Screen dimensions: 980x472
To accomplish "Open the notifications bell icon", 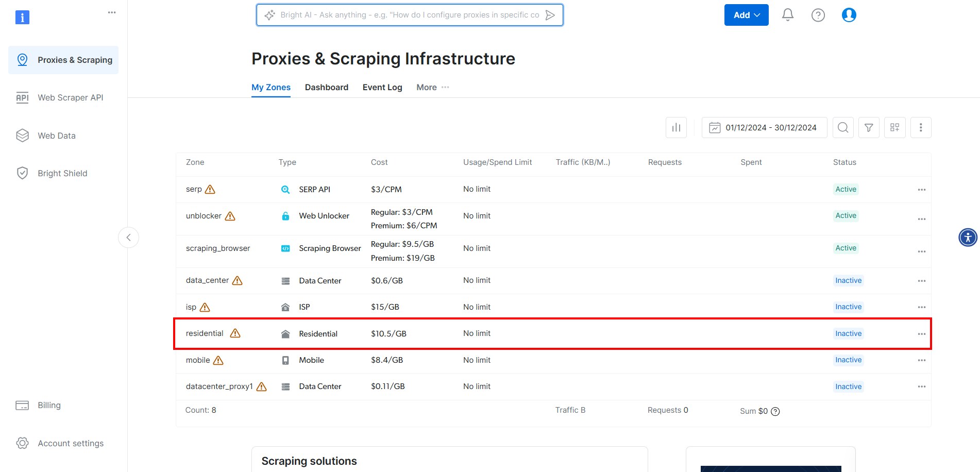I will click(x=787, y=15).
